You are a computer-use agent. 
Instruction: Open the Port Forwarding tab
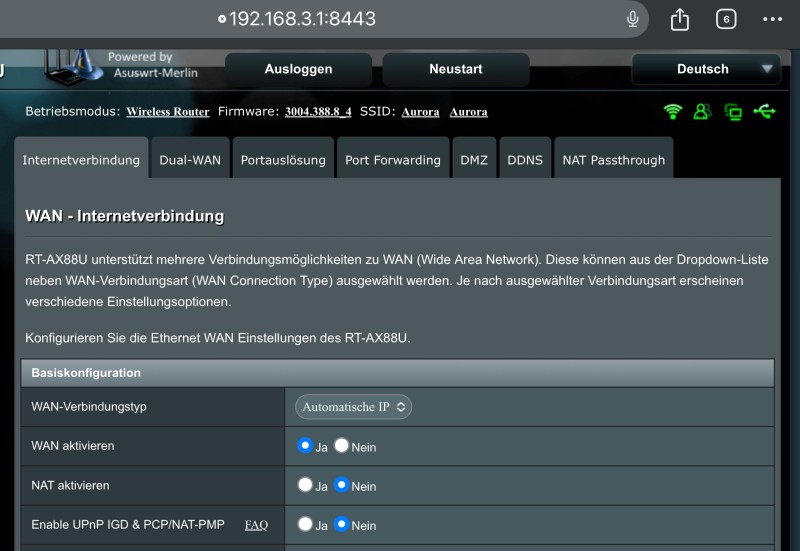(392, 160)
